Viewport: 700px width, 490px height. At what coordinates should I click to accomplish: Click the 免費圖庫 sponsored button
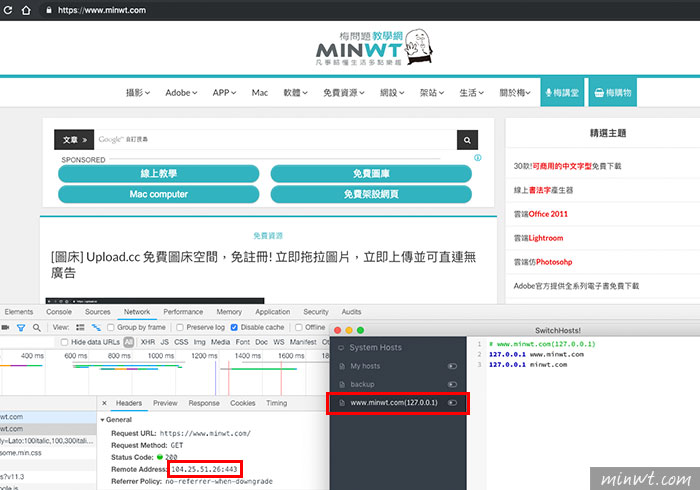(371, 174)
